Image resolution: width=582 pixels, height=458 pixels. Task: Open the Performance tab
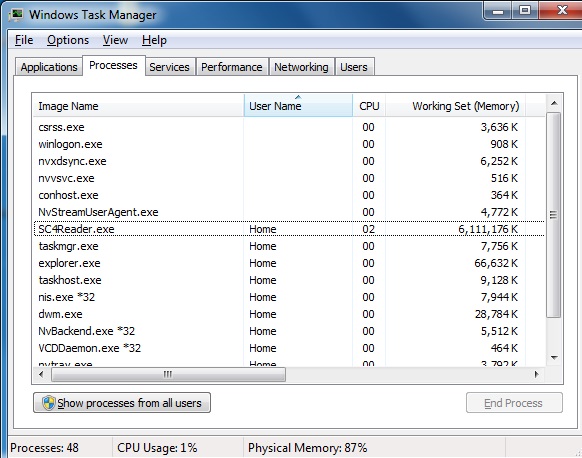pos(232,67)
